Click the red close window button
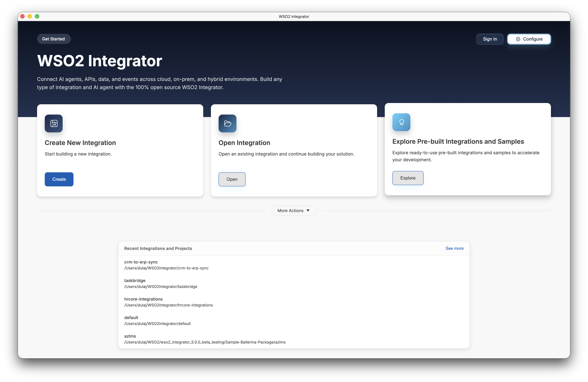The image size is (588, 382). point(22,16)
